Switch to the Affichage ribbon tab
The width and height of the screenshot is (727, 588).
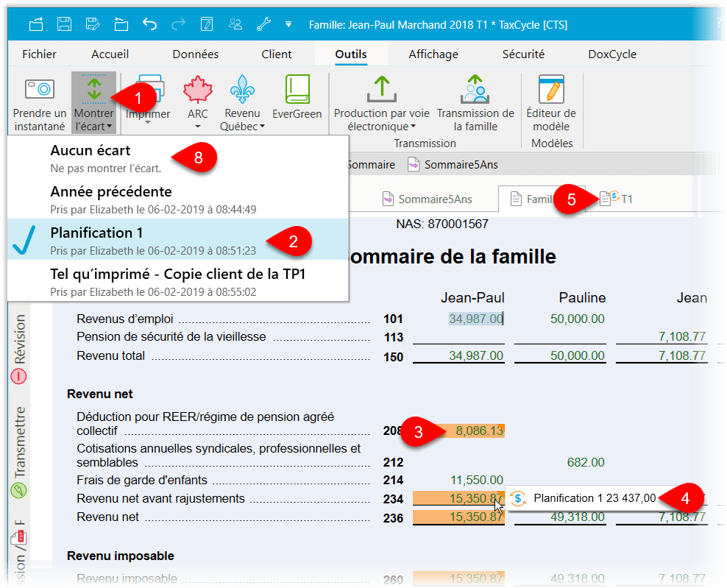point(433,54)
